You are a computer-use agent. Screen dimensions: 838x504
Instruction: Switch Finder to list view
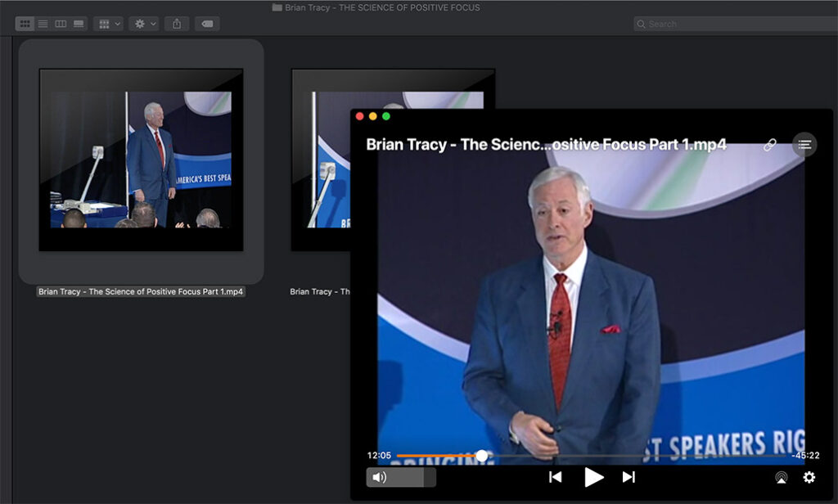click(x=43, y=24)
